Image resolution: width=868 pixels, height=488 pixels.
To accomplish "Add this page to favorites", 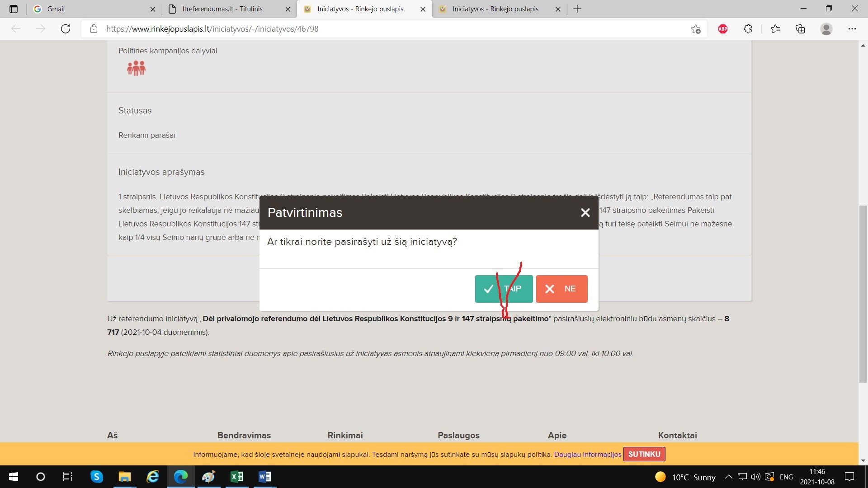I will (x=695, y=29).
